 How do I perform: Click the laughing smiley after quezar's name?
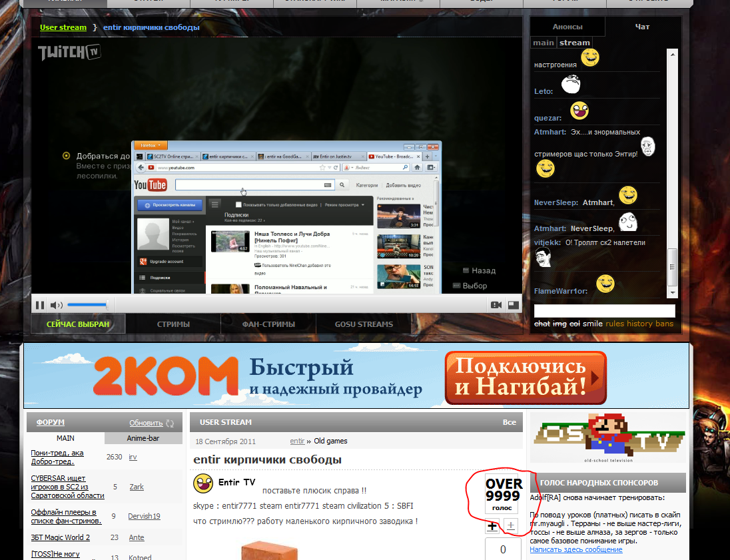click(579, 111)
